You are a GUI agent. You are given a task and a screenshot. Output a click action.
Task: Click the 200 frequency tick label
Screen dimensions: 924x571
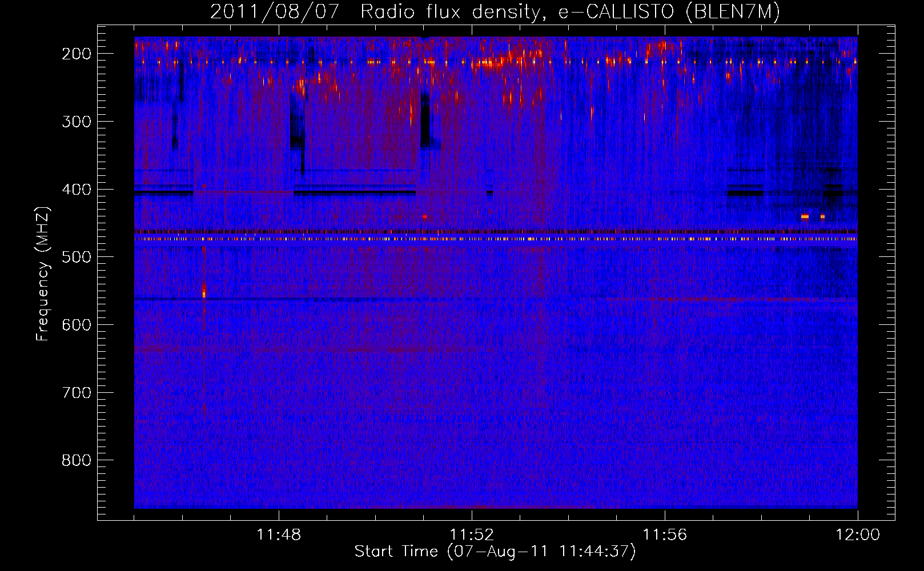pyautogui.click(x=76, y=54)
